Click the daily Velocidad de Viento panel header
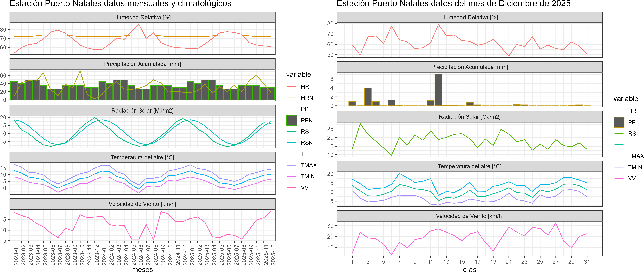Screen dimensions: 644x272 pyautogui.click(x=470, y=216)
